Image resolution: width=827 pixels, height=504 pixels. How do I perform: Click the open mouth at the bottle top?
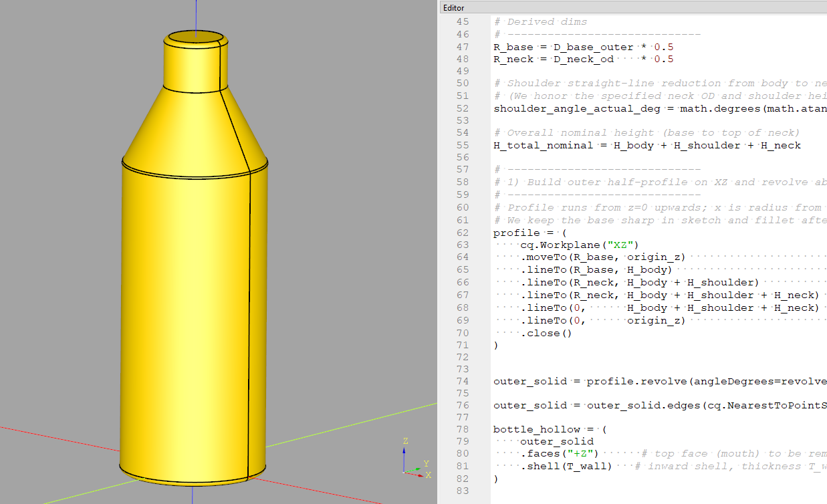[194, 37]
